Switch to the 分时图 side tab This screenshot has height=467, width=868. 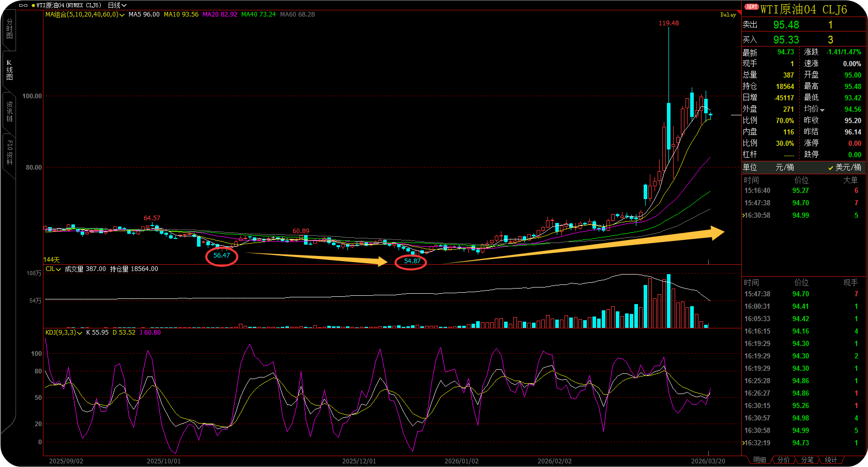pos(9,29)
